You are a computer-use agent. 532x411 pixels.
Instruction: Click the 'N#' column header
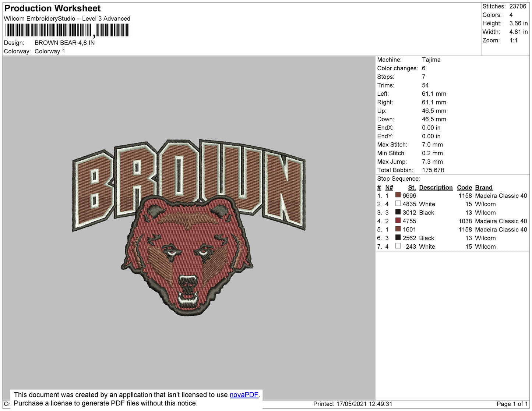[389, 187]
